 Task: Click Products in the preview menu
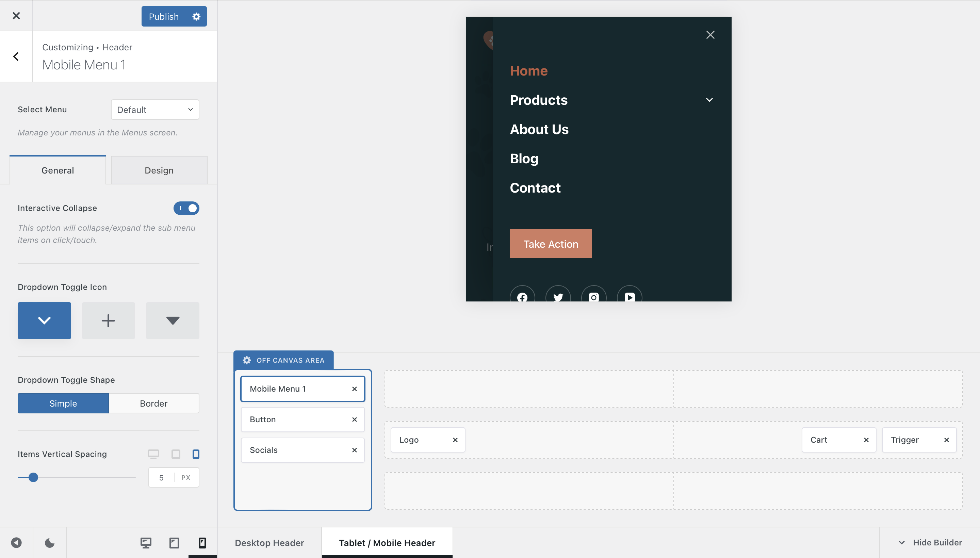click(538, 100)
